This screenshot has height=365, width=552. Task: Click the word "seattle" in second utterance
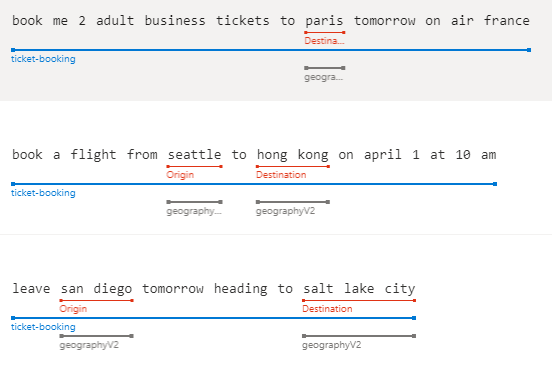pyautogui.click(x=194, y=155)
